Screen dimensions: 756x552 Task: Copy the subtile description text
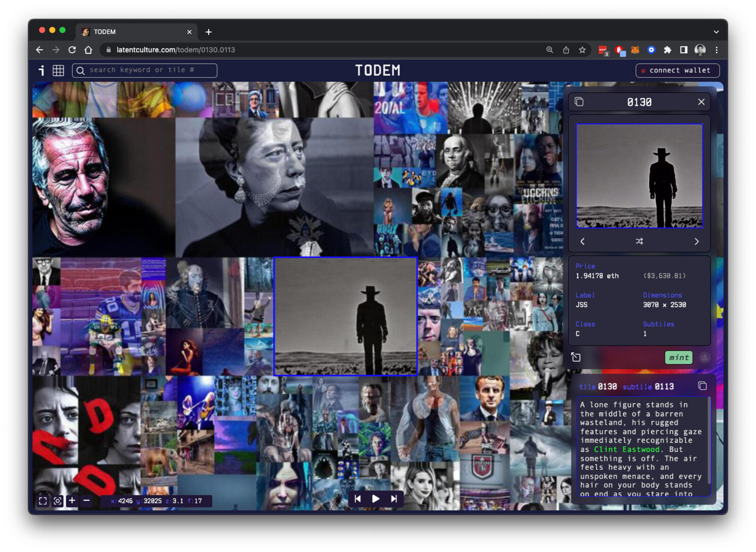pyautogui.click(x=701, y=386)
